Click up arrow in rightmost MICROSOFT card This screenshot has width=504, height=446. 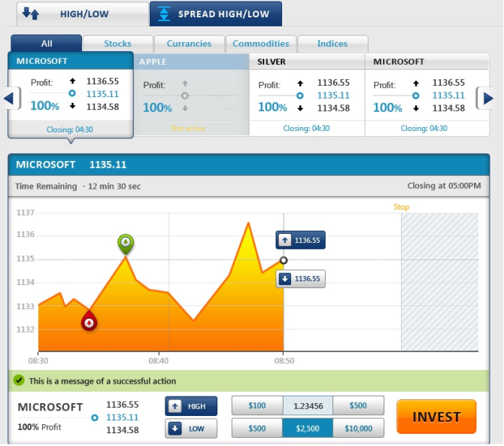[416, 83]
